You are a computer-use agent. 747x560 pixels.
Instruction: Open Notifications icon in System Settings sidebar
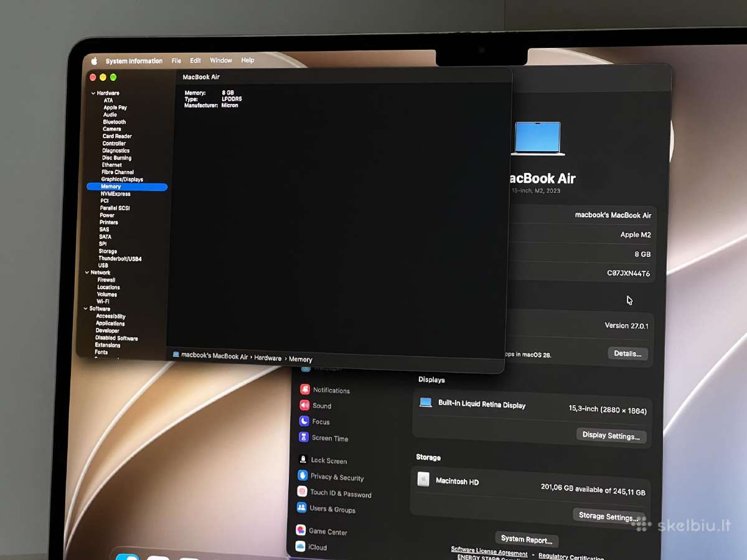(305, 390)
